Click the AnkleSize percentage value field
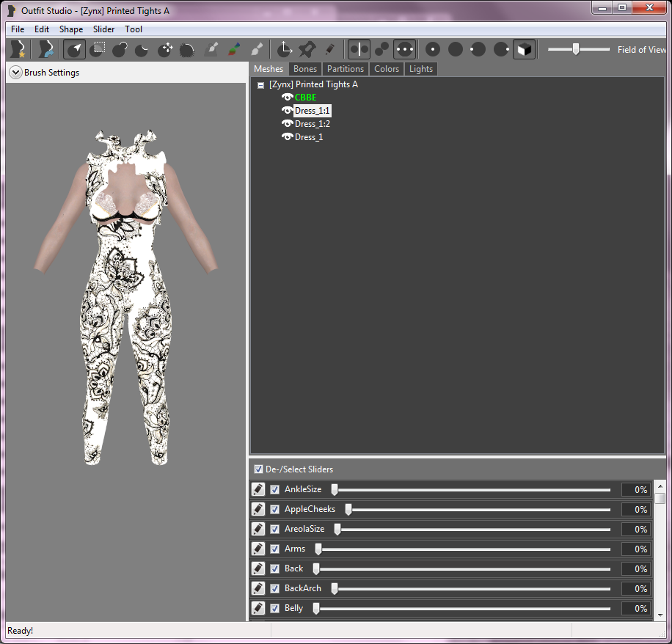Image resolution: width=672 pixels, height=644 pixels. [x=635, y=489]
